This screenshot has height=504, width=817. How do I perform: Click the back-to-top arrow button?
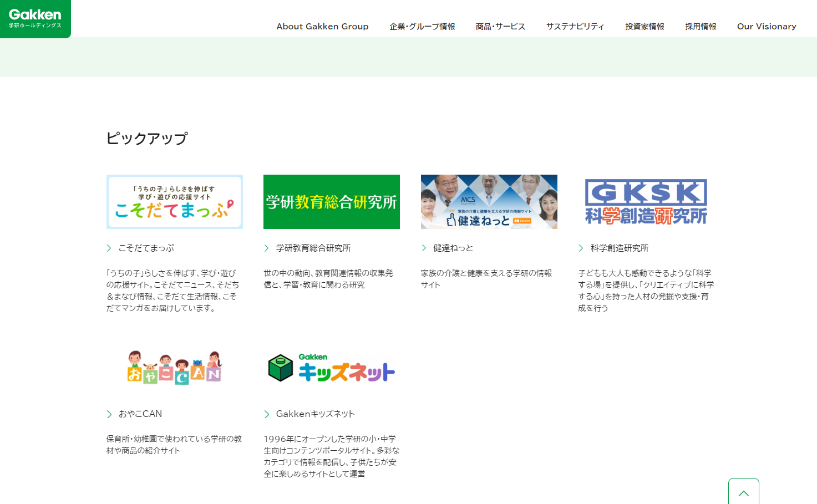click(744, 491)
